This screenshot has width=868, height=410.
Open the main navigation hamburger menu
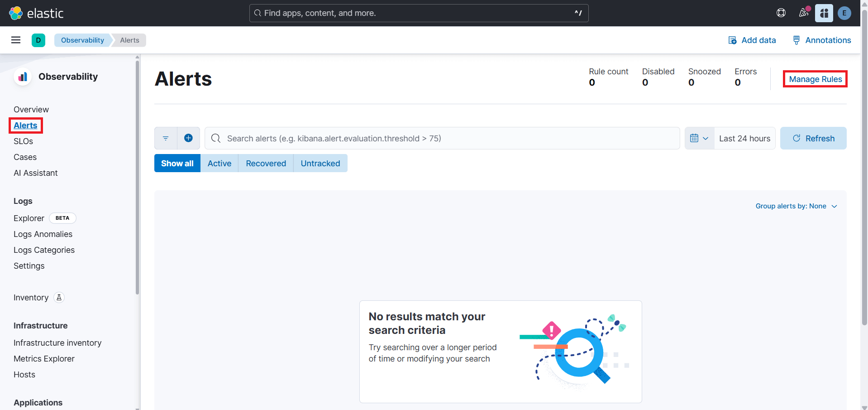click(16, 40)
